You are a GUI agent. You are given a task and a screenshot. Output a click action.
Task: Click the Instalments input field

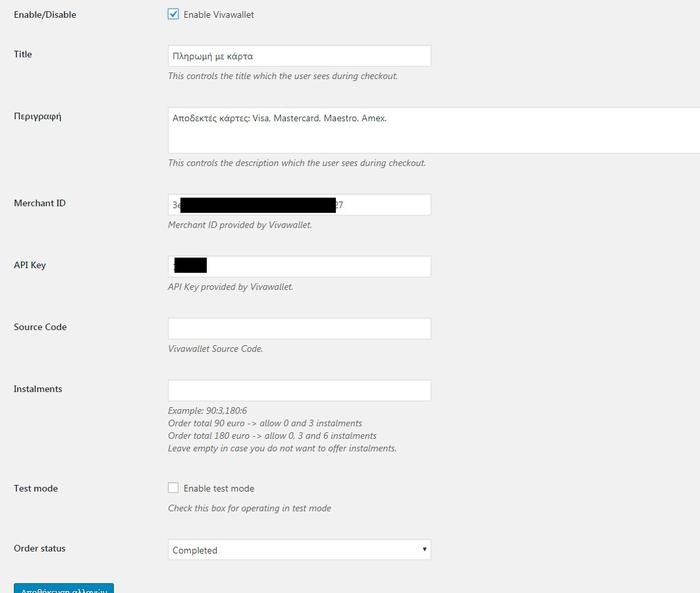(299, 390)
